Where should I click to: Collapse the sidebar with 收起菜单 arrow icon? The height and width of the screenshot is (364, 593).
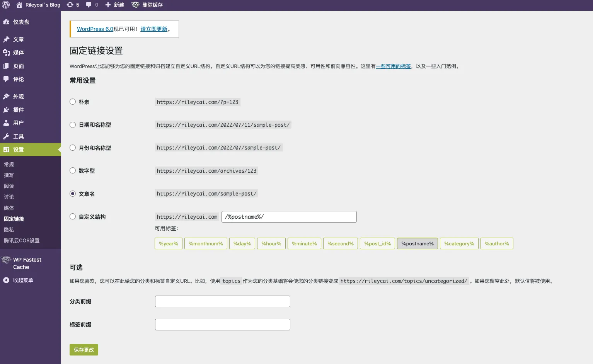tap(6, 280)
